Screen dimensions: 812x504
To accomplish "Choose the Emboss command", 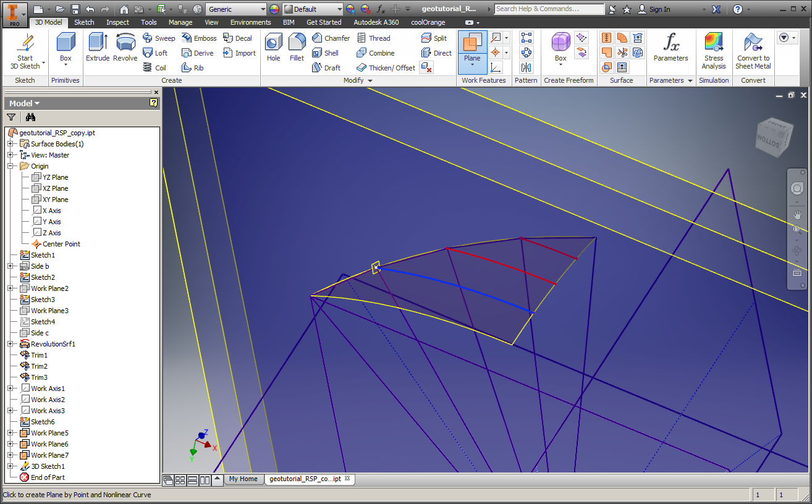I will point(199,38).
